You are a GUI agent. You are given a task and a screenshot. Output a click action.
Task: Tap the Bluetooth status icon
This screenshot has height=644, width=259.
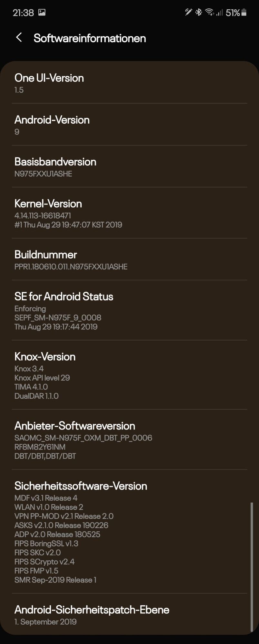point(199,12)
